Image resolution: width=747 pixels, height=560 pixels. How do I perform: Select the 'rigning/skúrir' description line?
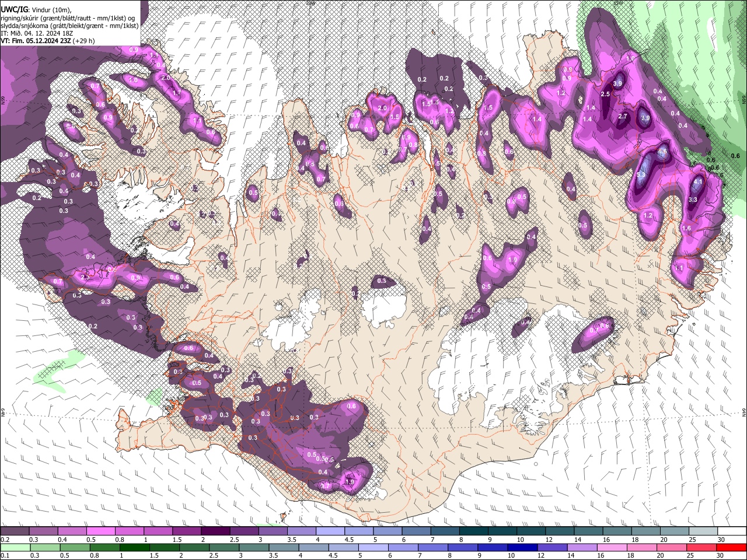(69, 18)
